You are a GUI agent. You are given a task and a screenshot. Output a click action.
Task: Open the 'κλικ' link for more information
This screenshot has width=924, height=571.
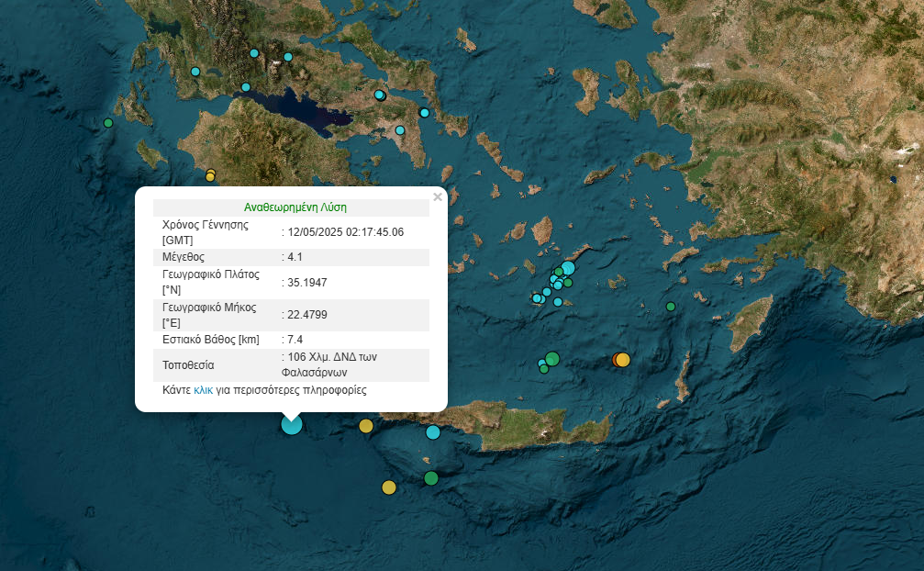pyautogui.click(x=203, y=390)
